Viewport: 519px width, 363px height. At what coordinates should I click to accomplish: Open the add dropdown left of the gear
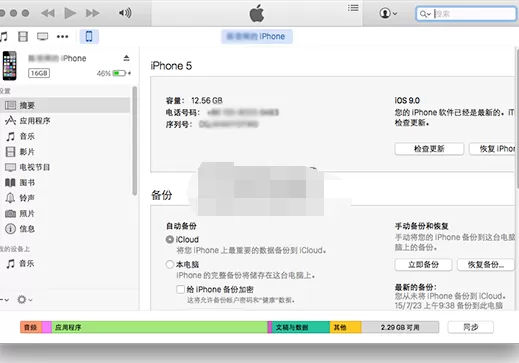pos(4,300)
